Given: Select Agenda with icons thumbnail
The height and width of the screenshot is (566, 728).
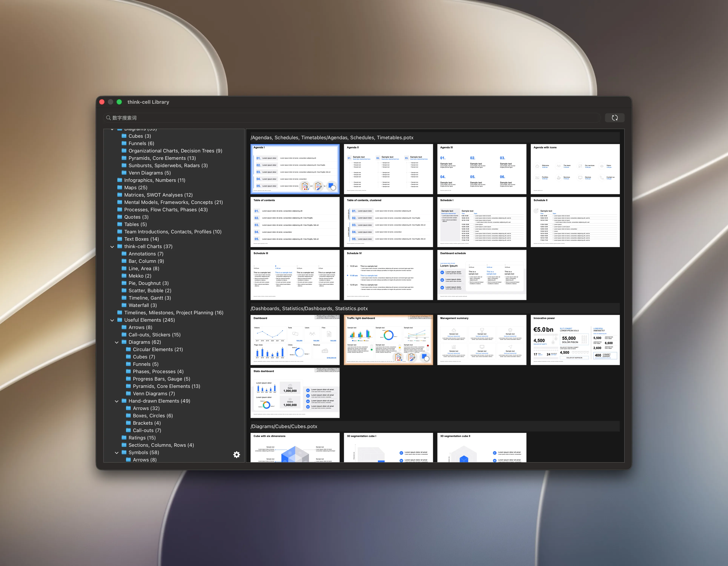Looking at the screenshot, I should click(575, 169).
